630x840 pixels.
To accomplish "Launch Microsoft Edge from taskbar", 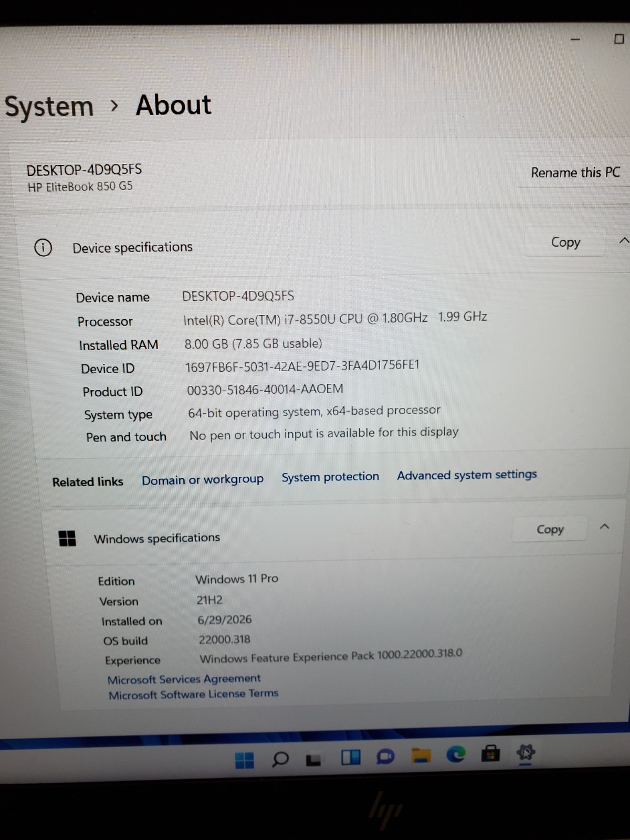I will (x=456, y=754).
